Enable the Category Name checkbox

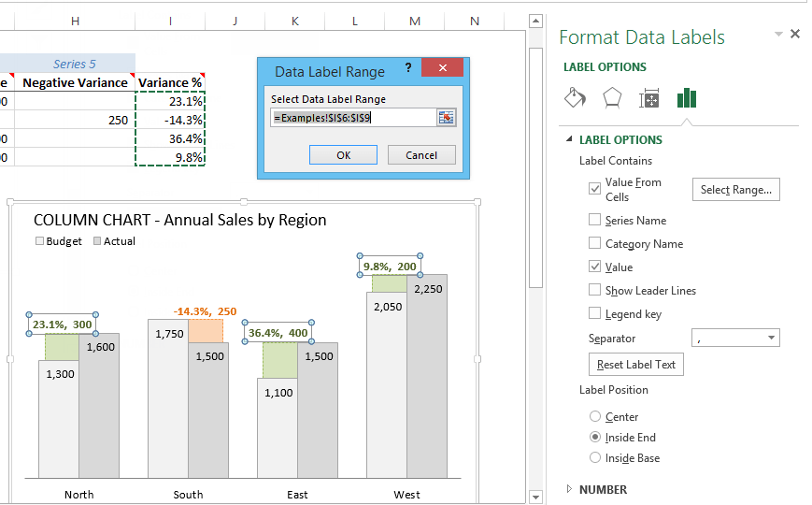point(594,243)
